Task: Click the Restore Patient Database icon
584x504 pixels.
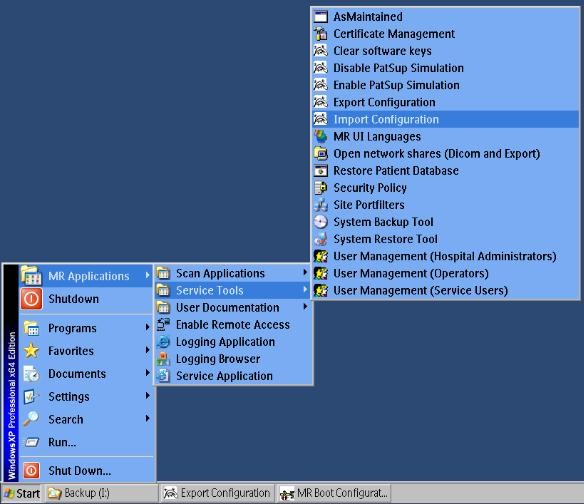Action: click(320, 171)
